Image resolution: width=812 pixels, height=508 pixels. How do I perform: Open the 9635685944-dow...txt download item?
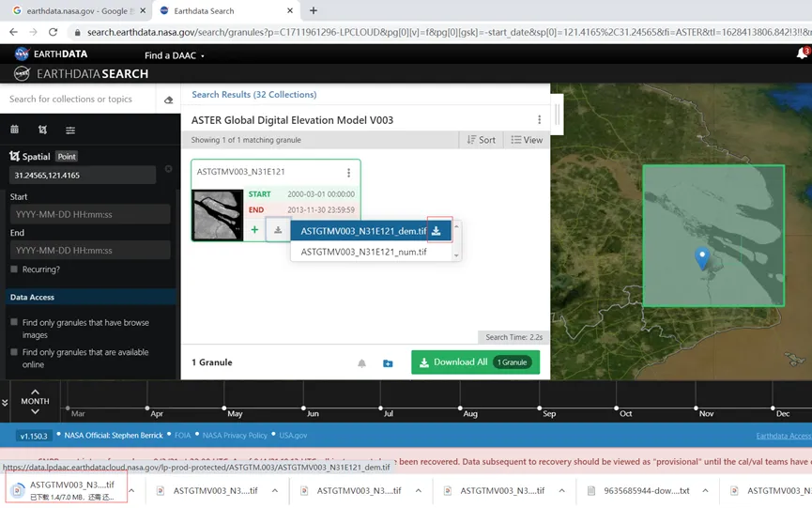[641, 490]
